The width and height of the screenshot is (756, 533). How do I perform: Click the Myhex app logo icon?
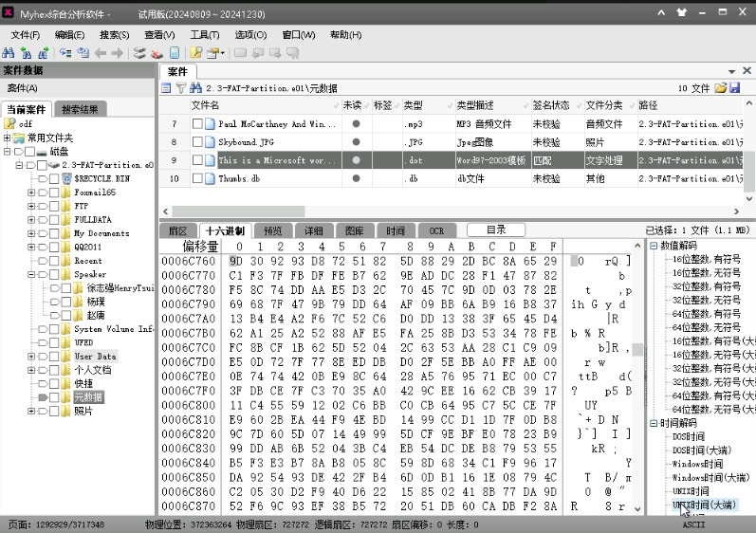(x=8, y=12)
